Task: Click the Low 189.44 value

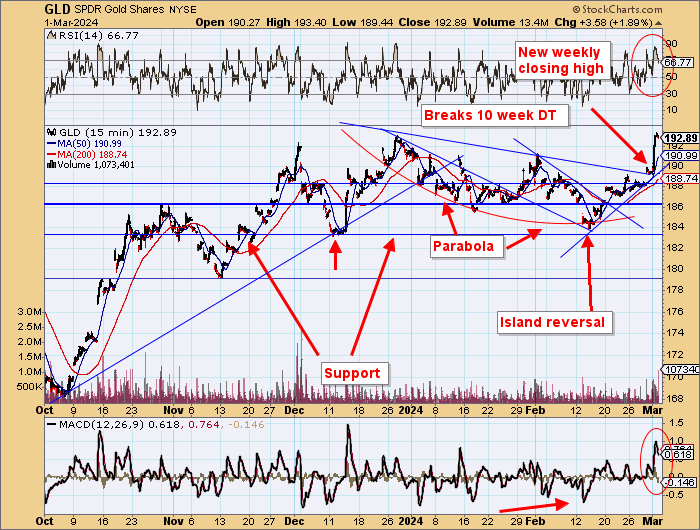Action: tap(362, 22)
